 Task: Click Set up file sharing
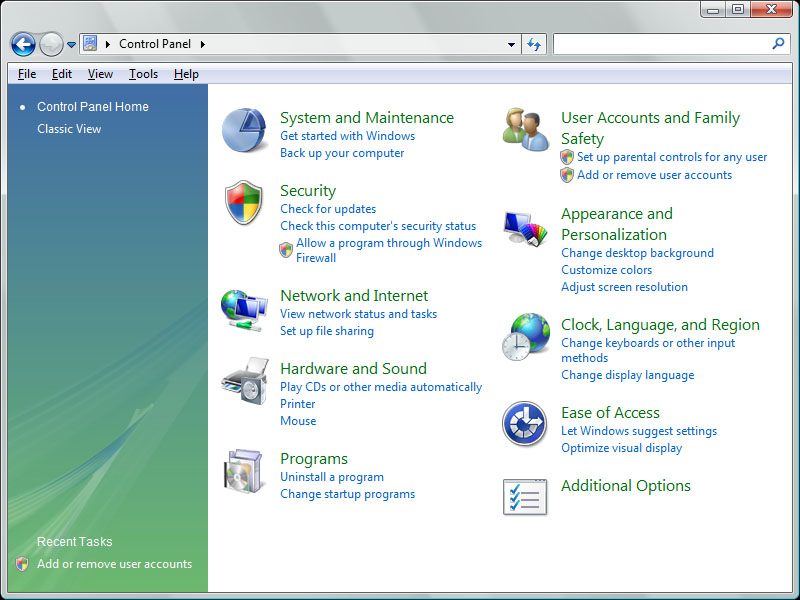(x=327, y=331)
